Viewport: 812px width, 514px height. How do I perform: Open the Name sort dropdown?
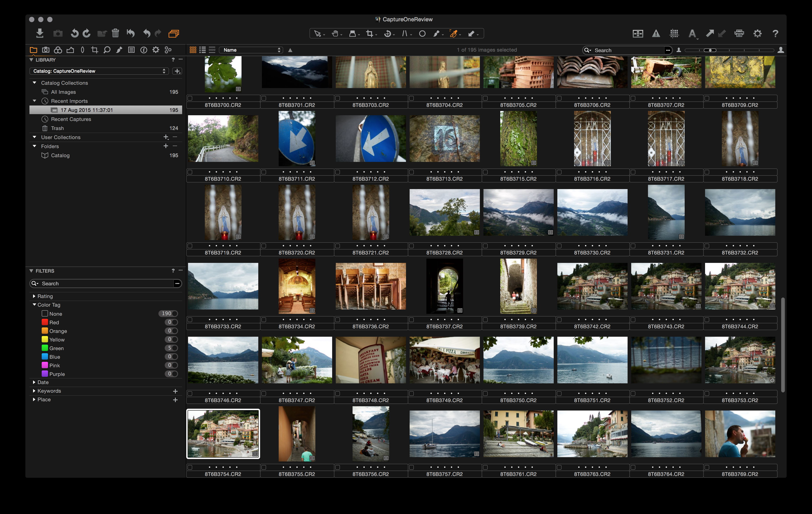pos(251,50)
